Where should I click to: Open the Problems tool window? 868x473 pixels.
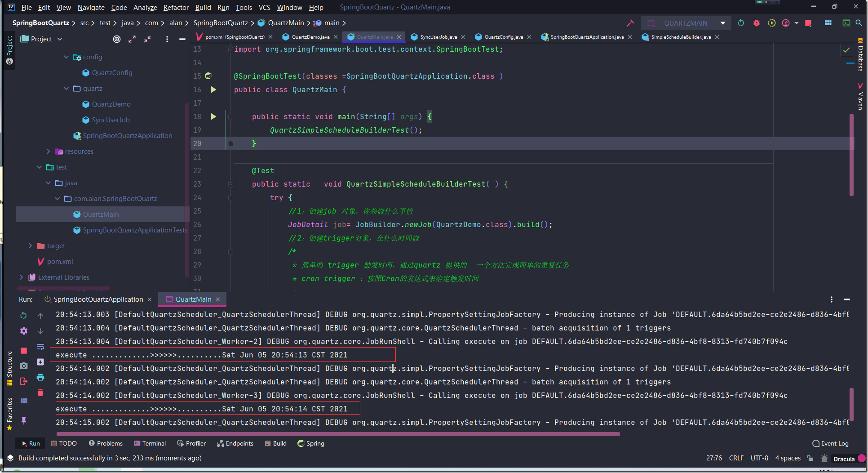(106, 443)
